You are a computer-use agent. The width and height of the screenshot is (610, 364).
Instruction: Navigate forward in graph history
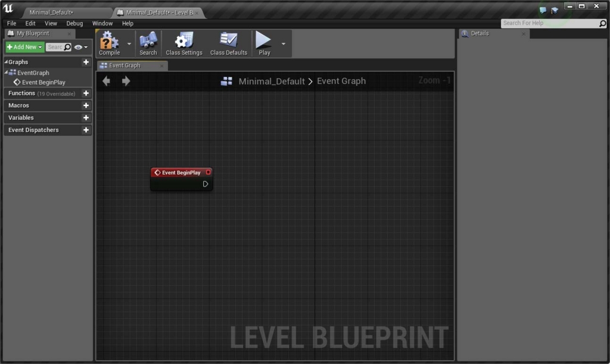(x=126, y=81)
